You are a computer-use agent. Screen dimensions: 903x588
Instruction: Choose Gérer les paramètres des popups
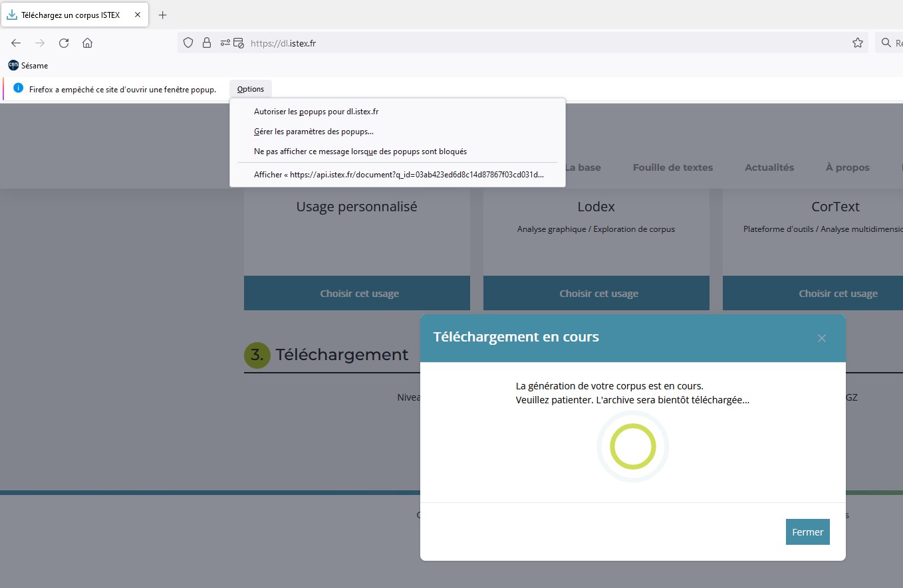[x=313, y=132]
